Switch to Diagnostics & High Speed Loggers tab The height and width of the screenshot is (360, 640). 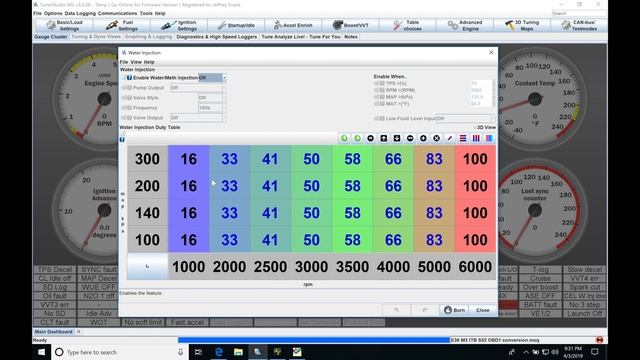[217, 37]
